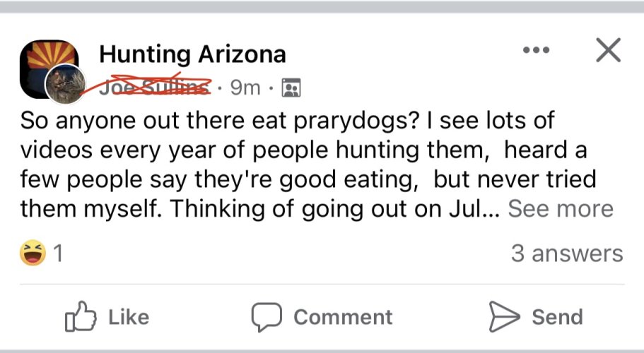Click the Like button label

[x=129, y=317]
